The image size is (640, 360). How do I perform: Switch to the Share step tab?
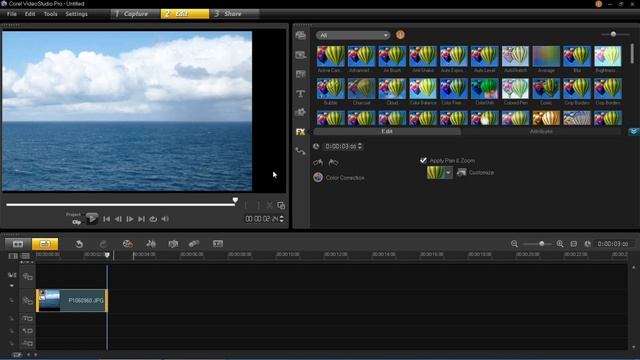(234, 13)
